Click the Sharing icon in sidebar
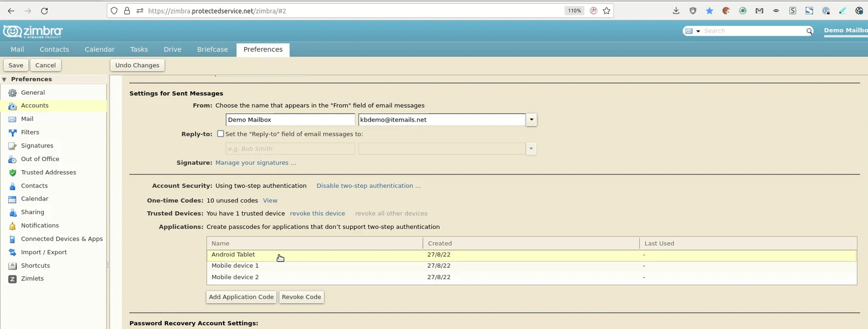 click(12, 212)
